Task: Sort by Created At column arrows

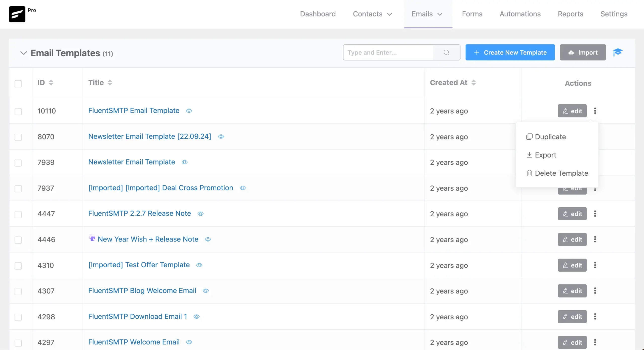Action: [x=474, y=83]
